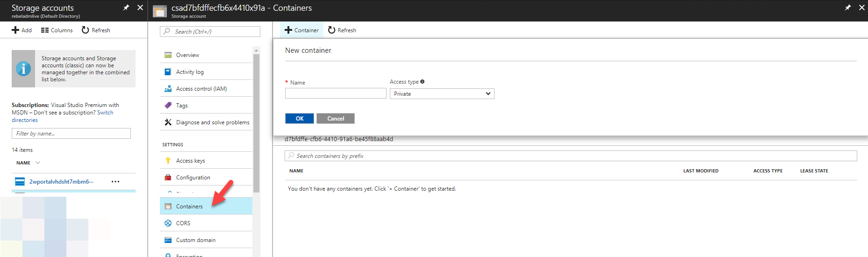This screenshot has width=868, height=257.
Task: Click the storage account icon in the header
Action: (160, 11)
